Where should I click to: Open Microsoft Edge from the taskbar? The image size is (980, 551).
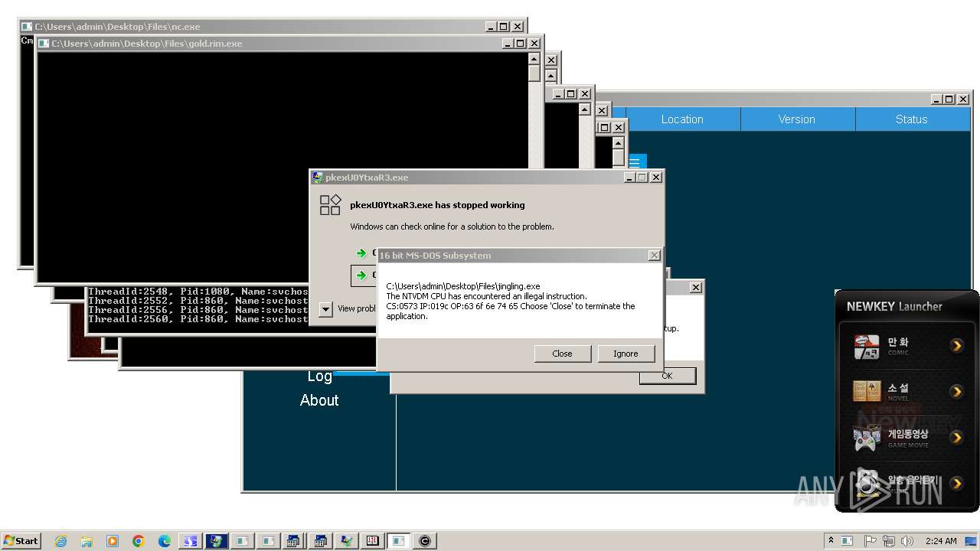click(165, 541)
